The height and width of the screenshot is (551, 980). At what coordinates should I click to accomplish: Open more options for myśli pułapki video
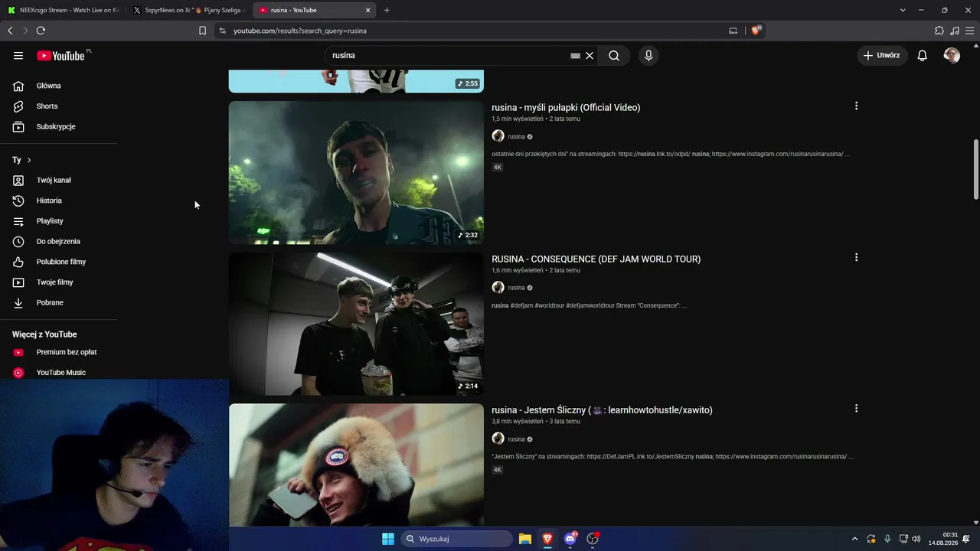pos(856,106)
